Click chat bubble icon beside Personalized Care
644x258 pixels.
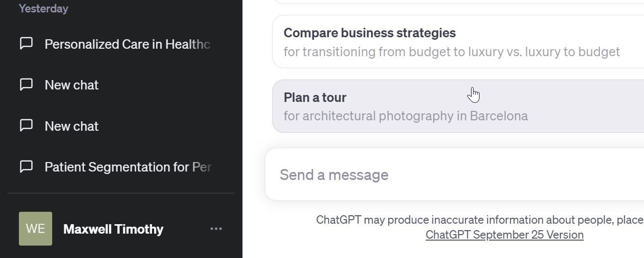coord(26,44)
